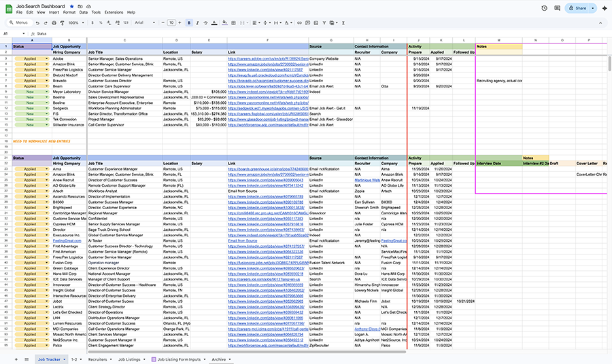Open the Format menu
612x364 pixels.
pyautogui.click(x=69, y=12)
